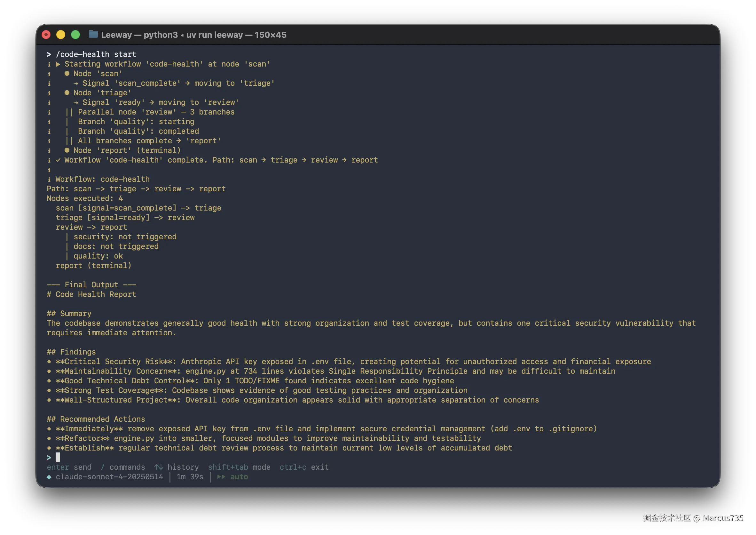
Task: Open the commands list via '/ commands'
Action: pos(123,467)
